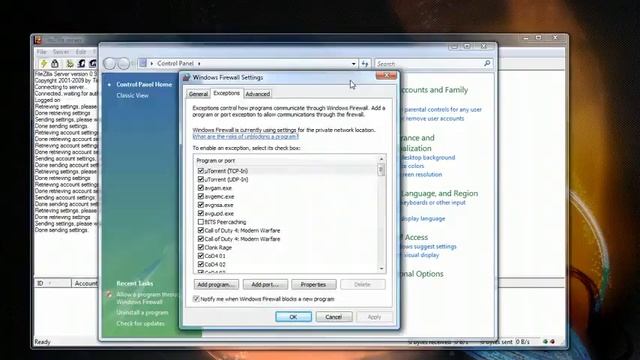Open the Advanced tab
This screenshot has width=640, height=360.
(x=258, y=94)
